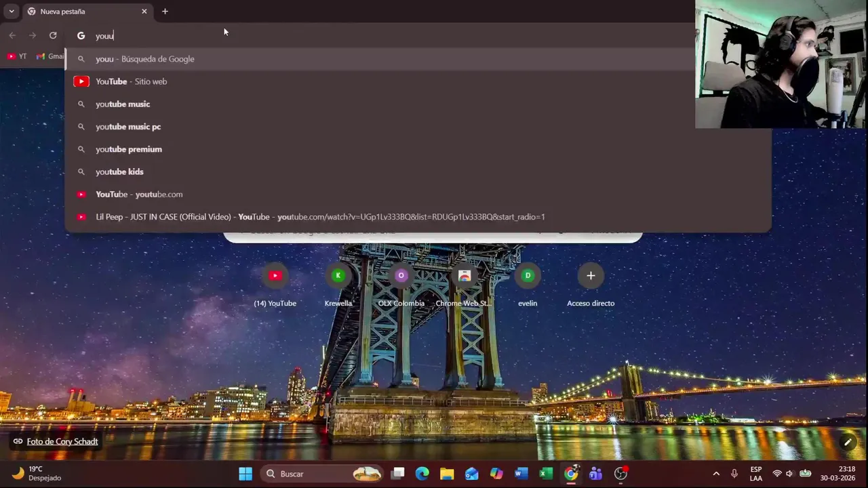The image size is (868, 488).
Task: Click the back navigation arrow
Action: click(x=12, y=35)
